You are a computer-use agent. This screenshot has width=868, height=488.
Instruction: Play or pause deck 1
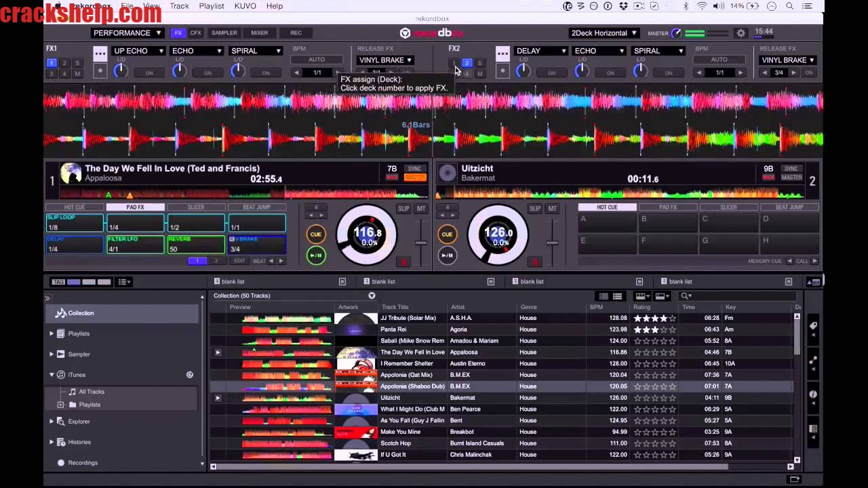(315, 256)
